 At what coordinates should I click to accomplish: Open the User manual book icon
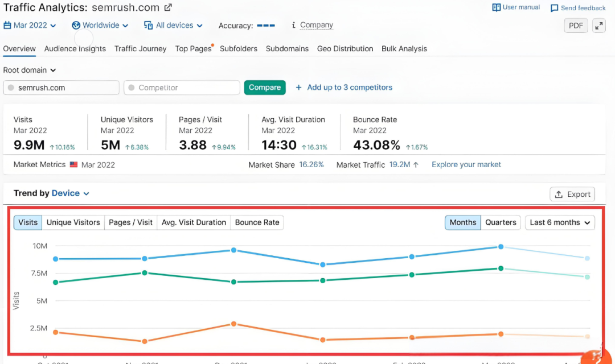click(497, 7)
